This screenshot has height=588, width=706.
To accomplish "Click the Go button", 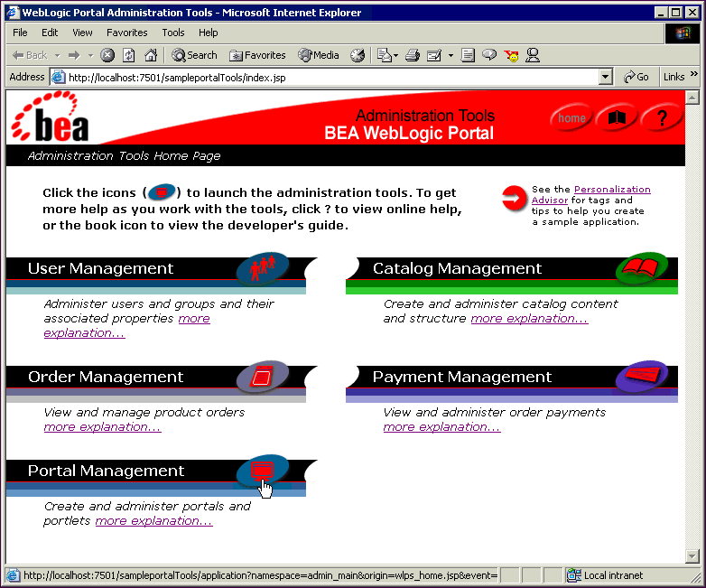I will [636, 77].
